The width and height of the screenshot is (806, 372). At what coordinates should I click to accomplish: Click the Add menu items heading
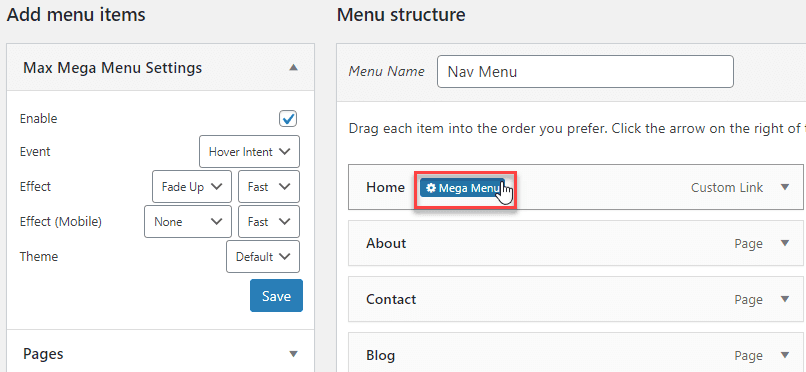click(76, 14)
